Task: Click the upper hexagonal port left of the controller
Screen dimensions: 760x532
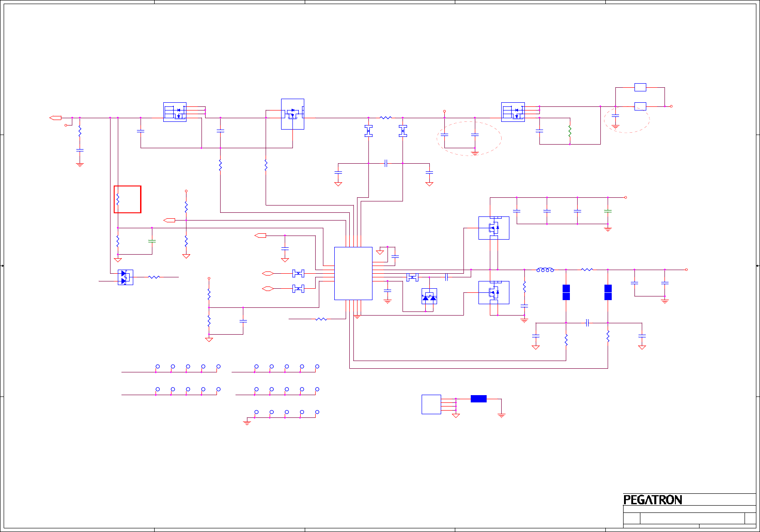Action: pyautogui.click(x=268, y=273)
